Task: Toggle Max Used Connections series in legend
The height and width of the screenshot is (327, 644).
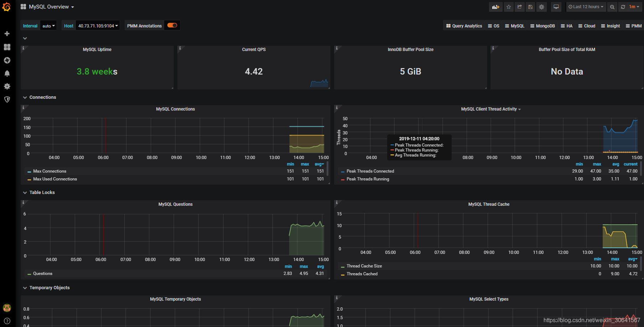Action: pyautogui.click(x=55, y=179)
